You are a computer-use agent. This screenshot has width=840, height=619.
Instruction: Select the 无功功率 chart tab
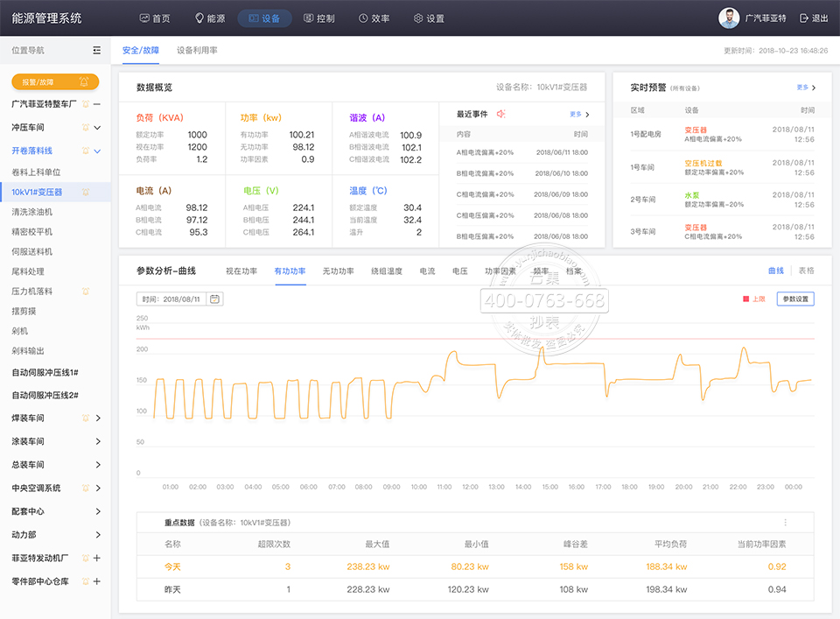pos(338,271)
